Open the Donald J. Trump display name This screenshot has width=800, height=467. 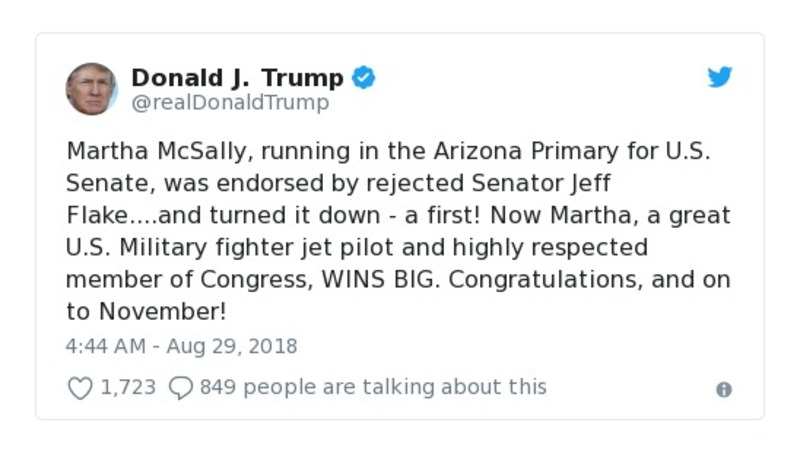pyautogui.click(x=237, y=78)
